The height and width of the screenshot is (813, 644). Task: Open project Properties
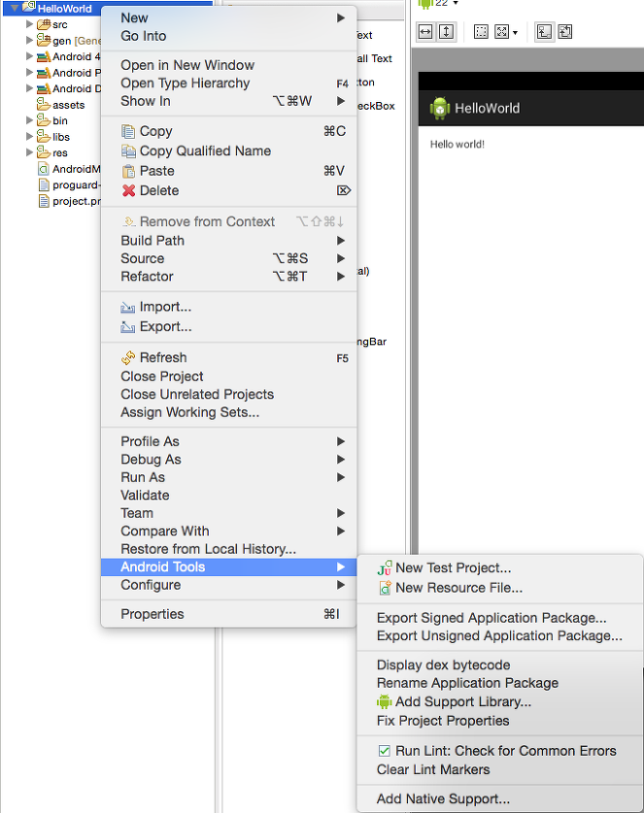[228, 614]
